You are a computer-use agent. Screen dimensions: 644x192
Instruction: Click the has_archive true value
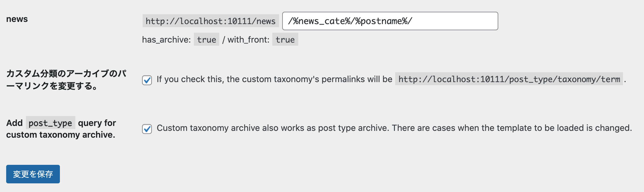207,40
